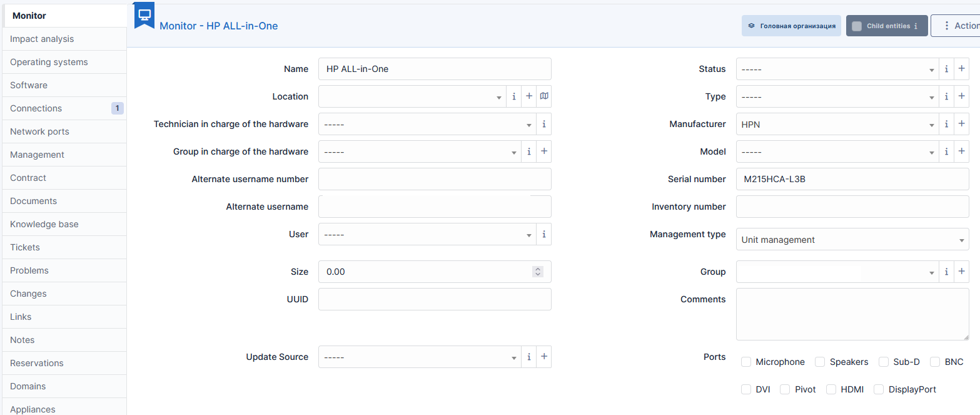Screen dimensions: 980x415
Task: Enable the DVI port checkbox
Action: 746,389
